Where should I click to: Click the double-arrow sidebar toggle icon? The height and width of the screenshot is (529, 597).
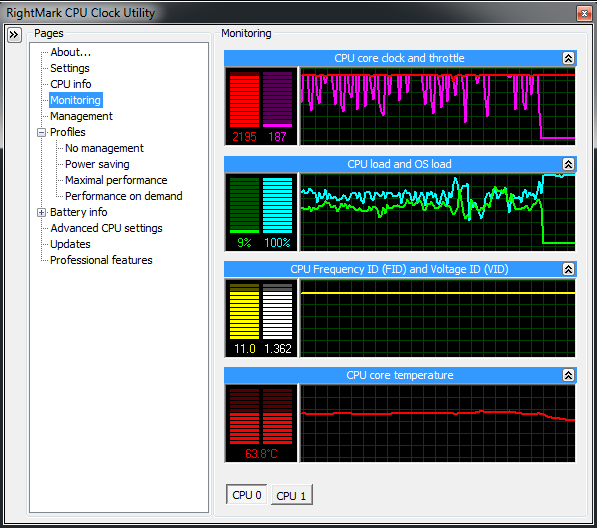coord(14,35)
